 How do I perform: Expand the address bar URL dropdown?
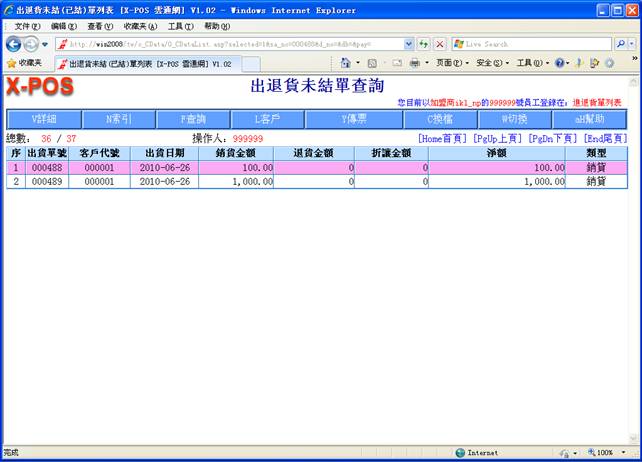point(409,44)
